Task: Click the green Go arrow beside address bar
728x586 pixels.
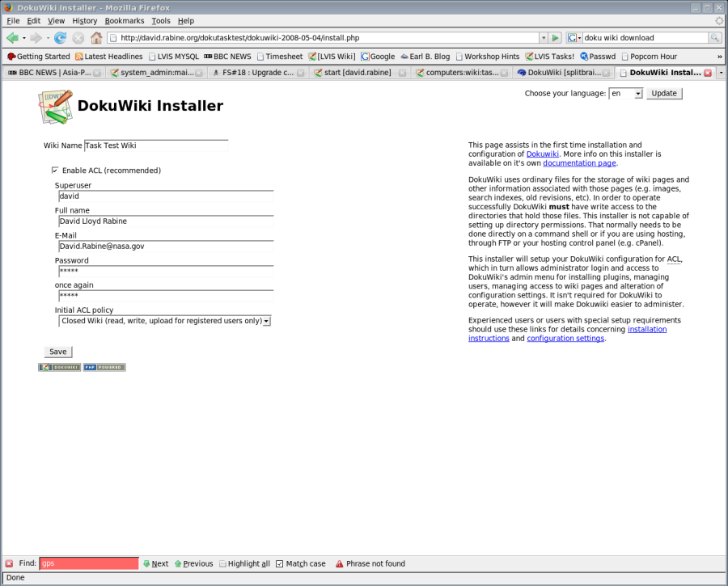Action: [x=555, y=37]
